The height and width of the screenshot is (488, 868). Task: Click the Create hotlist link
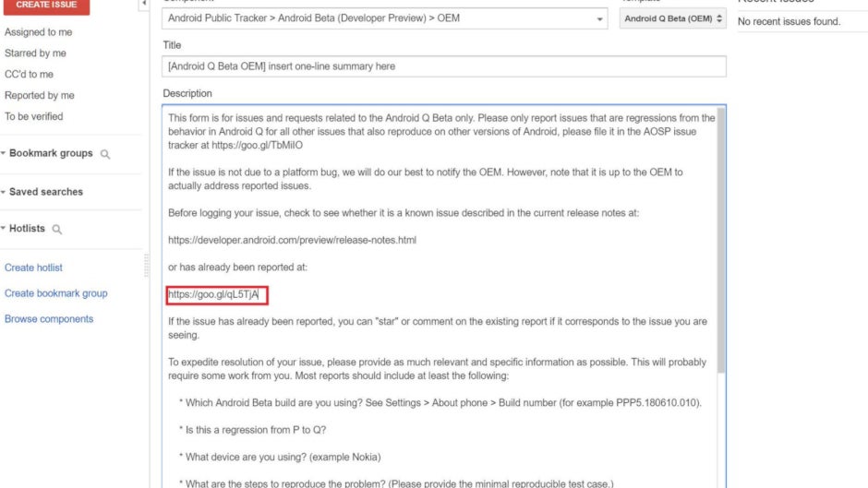coord(34,268)
